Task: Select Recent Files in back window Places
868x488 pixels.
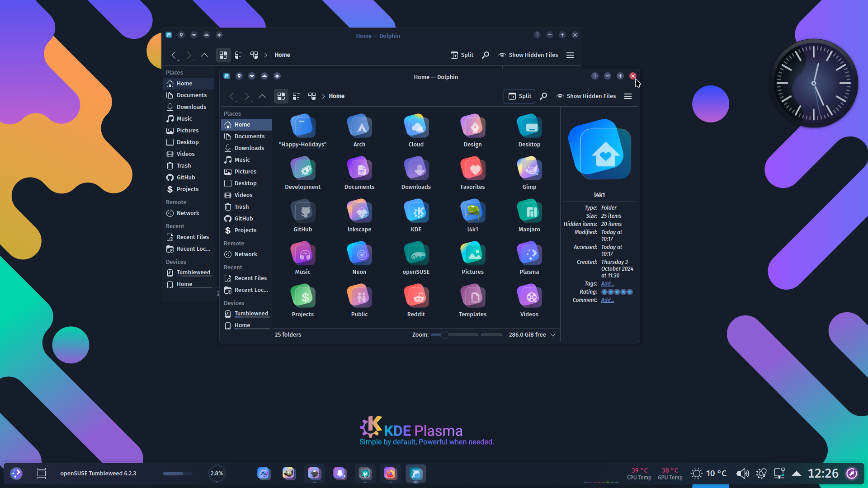Action: pyautogui.click(x=189, y=237)
